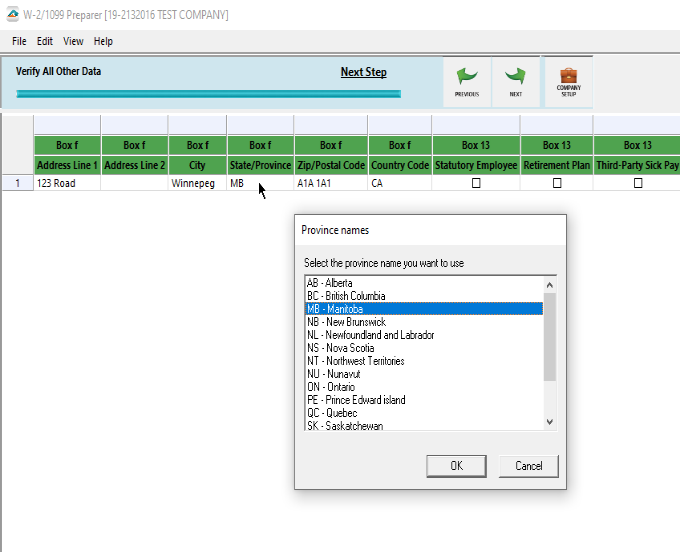The height and width of the screenshot is (552, 680).
Task: Toggle the Statutory Employee checkbox
Action: point(476,184)
